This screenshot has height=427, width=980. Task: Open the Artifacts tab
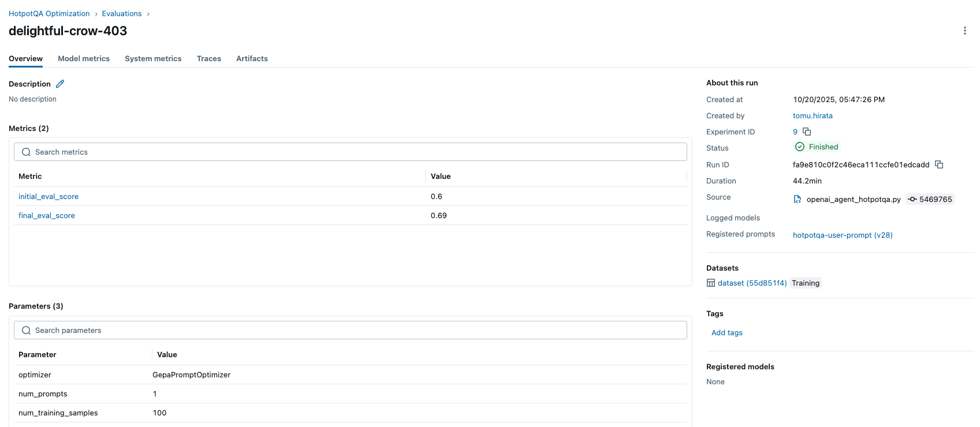coord(252,58)
